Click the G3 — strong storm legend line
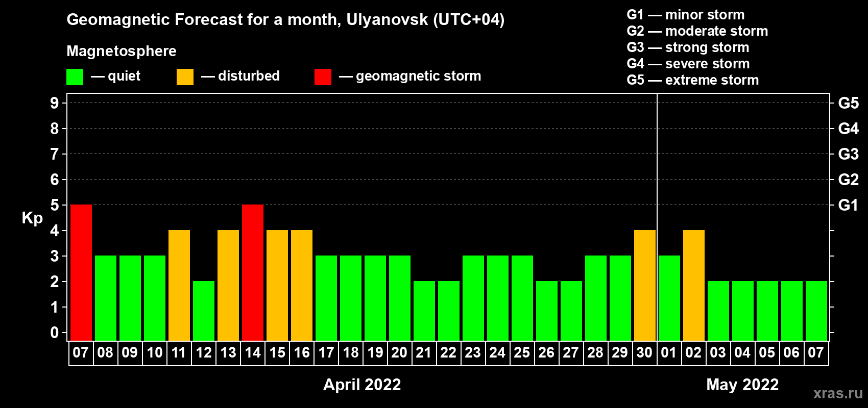The image size is (868, 408). 688,47
